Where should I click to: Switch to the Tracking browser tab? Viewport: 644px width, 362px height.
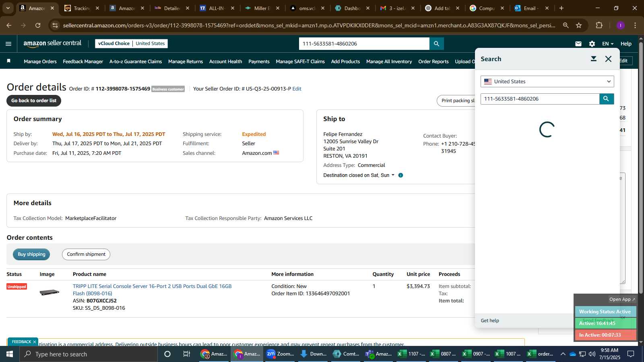coord(82,8)
